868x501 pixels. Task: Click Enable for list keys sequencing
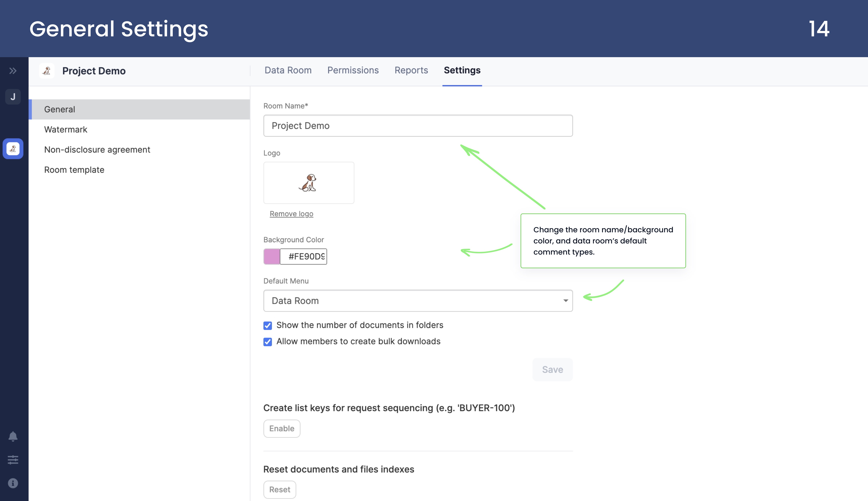tap(282, 428)
